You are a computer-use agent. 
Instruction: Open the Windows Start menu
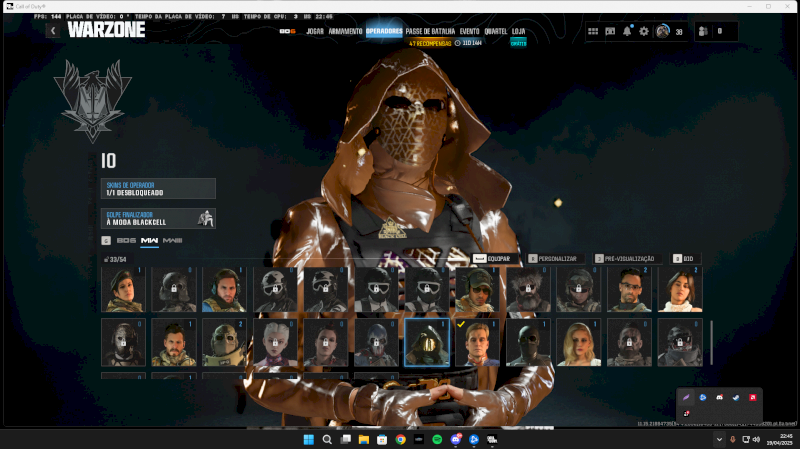point(309,439)
